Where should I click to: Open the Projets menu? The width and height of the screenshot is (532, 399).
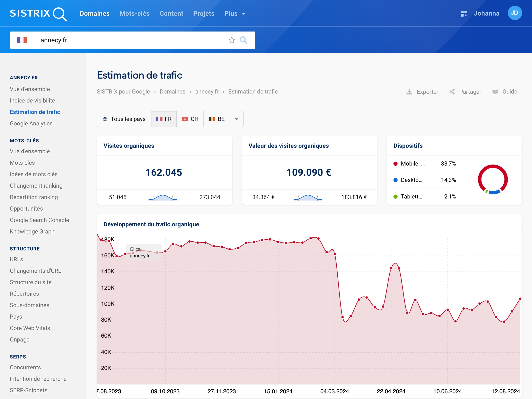[x=204, y=14]
